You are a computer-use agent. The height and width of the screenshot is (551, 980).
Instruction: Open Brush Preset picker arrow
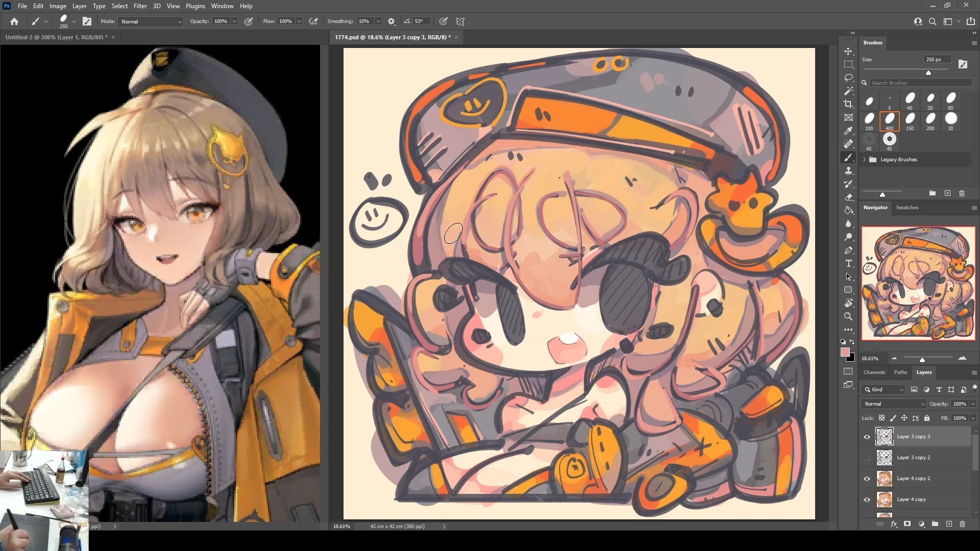(x=74, y=21)
